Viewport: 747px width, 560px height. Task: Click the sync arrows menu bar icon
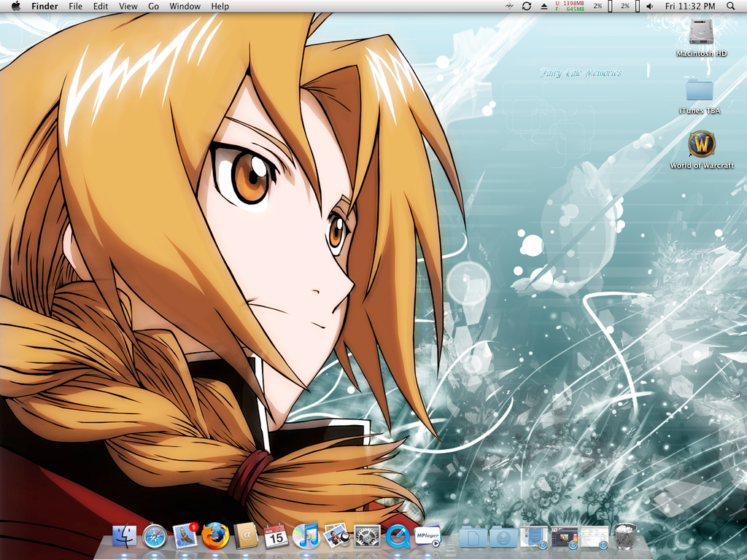click(527, 6)
